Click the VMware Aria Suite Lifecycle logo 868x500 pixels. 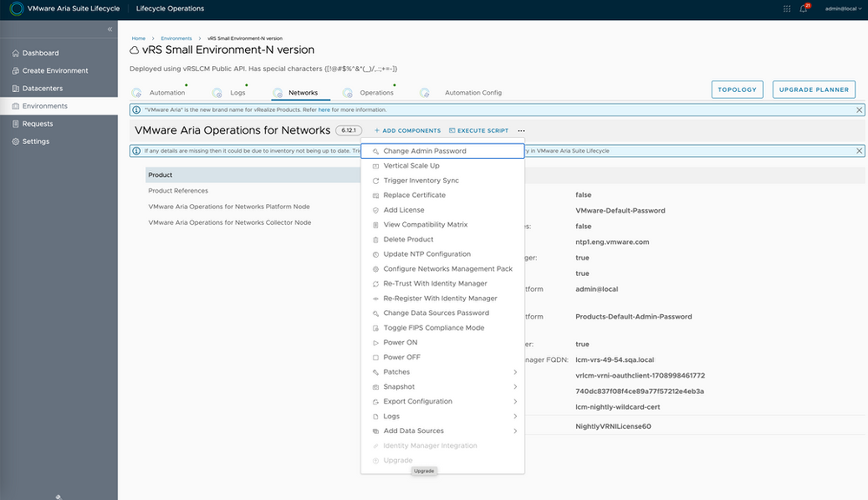tap(17, 9)
